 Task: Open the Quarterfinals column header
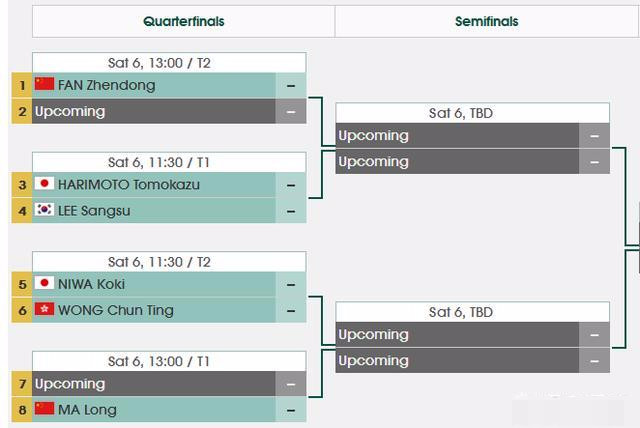pos(184,21)
